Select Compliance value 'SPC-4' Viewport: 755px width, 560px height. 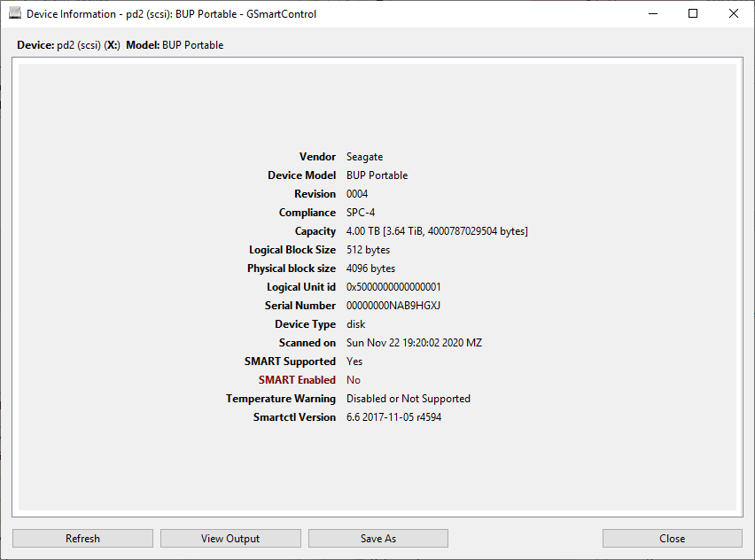point(361,213)
